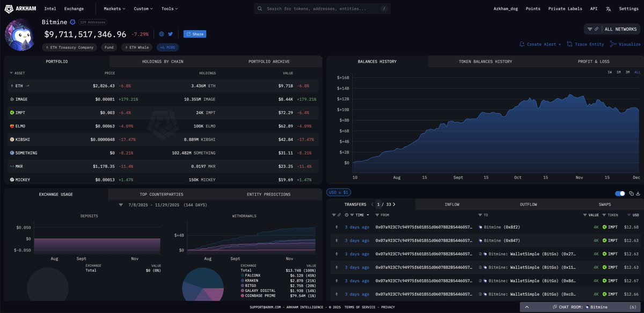Open Bitmine's website globe icon

(x=162, y=34)
